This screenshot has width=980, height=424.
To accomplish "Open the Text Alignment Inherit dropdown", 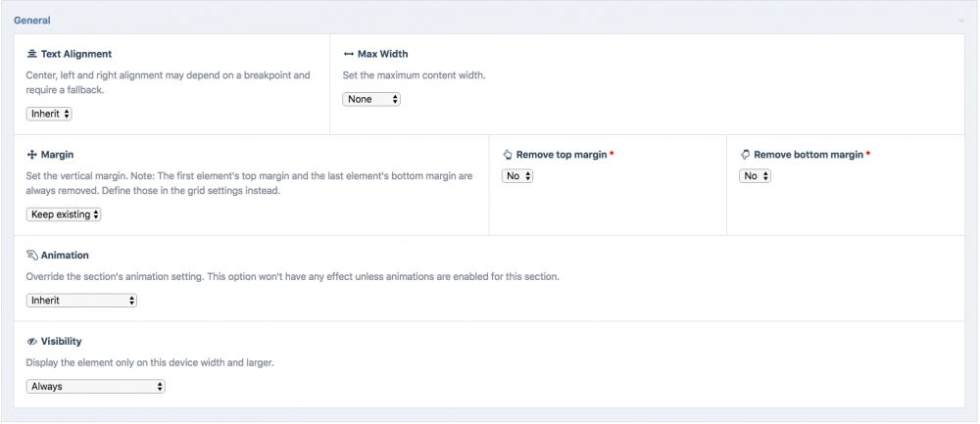I will click(x=49, y=114).
